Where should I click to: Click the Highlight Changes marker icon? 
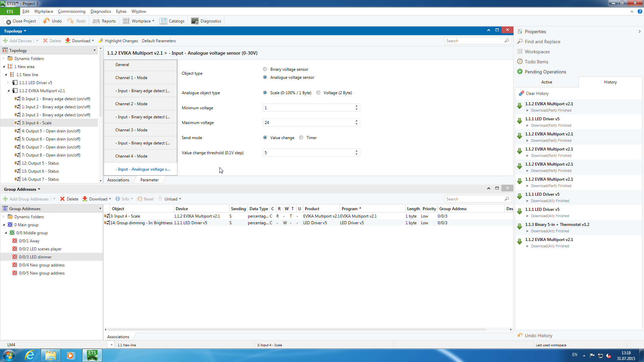pyautogui.click(x=101, y=41)
